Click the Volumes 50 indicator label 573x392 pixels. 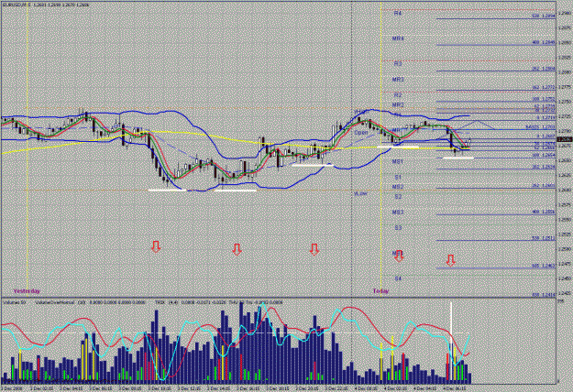click(13, 302)
